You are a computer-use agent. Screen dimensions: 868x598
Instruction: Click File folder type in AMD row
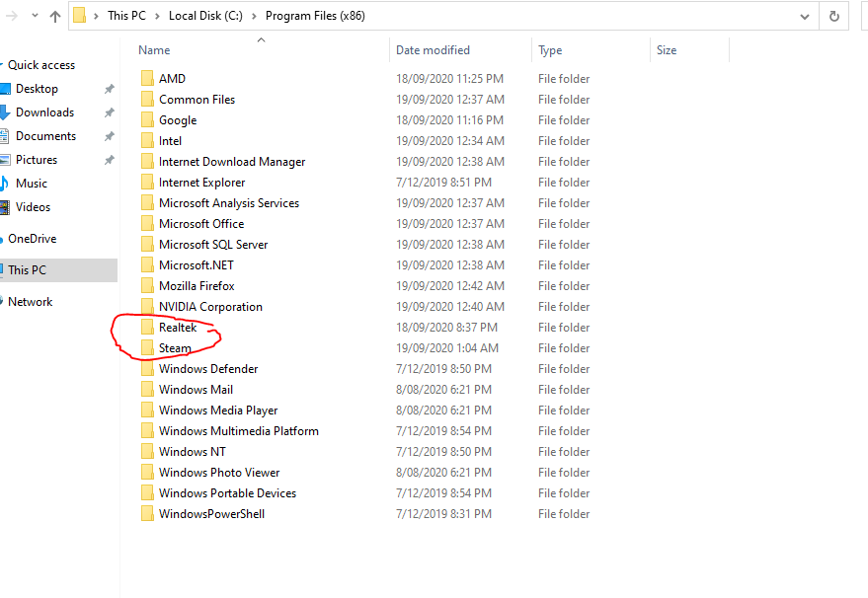564,79
